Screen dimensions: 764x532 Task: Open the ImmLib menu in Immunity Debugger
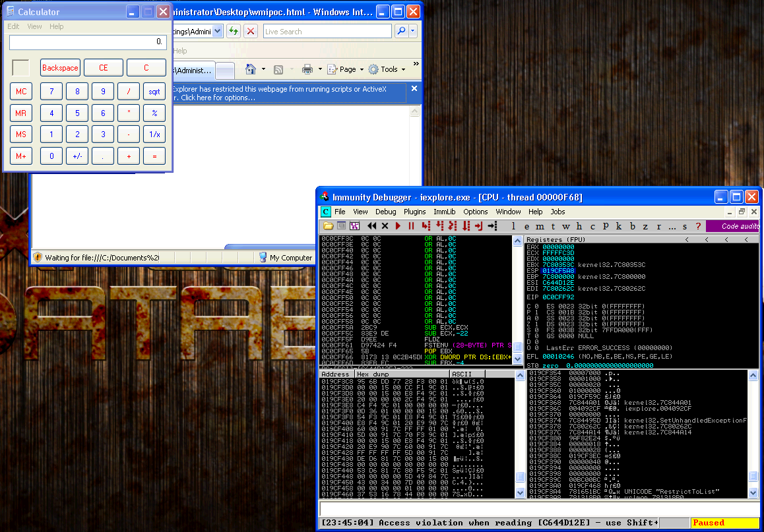point(445,212)
